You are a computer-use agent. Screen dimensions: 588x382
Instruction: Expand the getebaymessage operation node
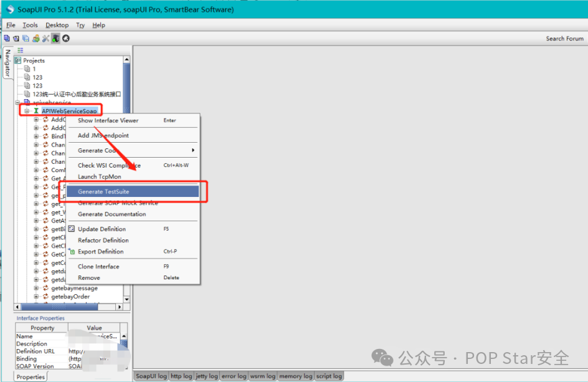(x=36, y=288)
